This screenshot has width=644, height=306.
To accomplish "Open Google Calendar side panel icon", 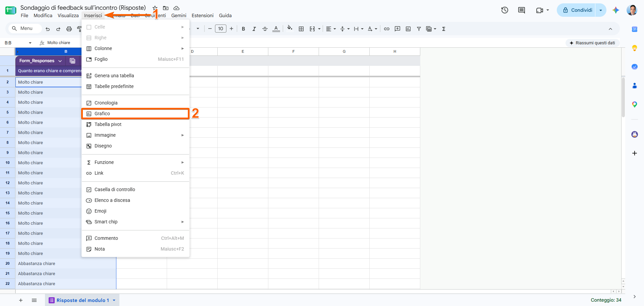I will point(635,29).
